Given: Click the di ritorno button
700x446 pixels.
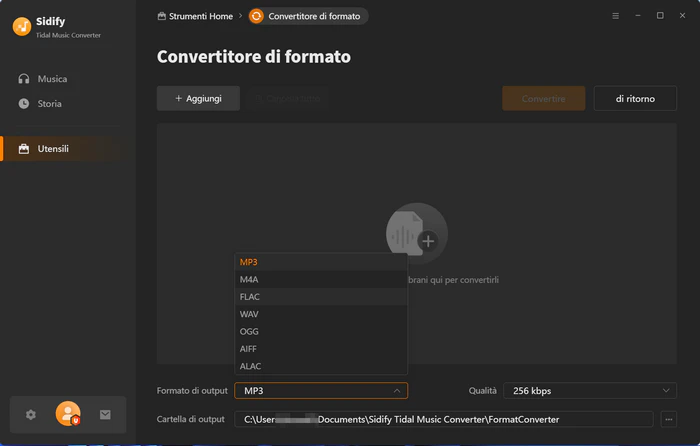Looking at the screenshot, I should coord(635,99).
